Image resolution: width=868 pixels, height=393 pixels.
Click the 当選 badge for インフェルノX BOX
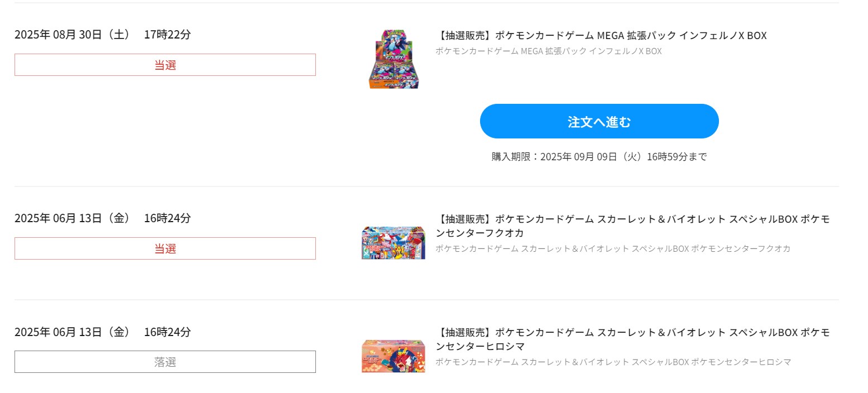(165, 65)
